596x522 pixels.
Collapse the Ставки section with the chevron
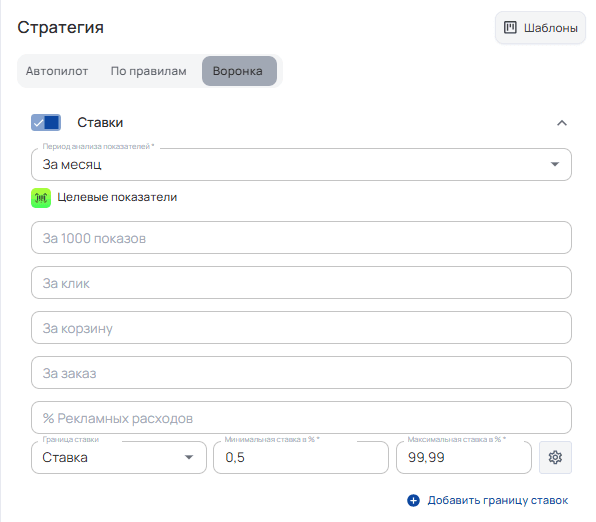pos(562,123)
